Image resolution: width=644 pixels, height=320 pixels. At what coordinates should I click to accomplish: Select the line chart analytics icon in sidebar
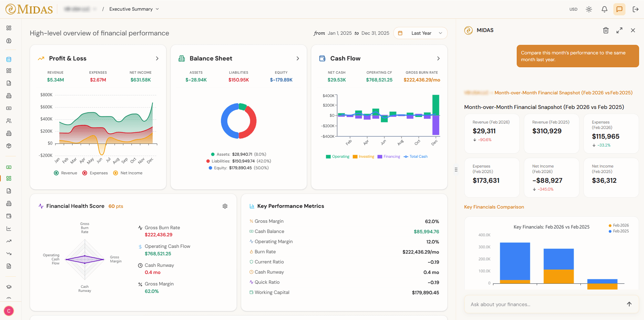coord(9,228)
